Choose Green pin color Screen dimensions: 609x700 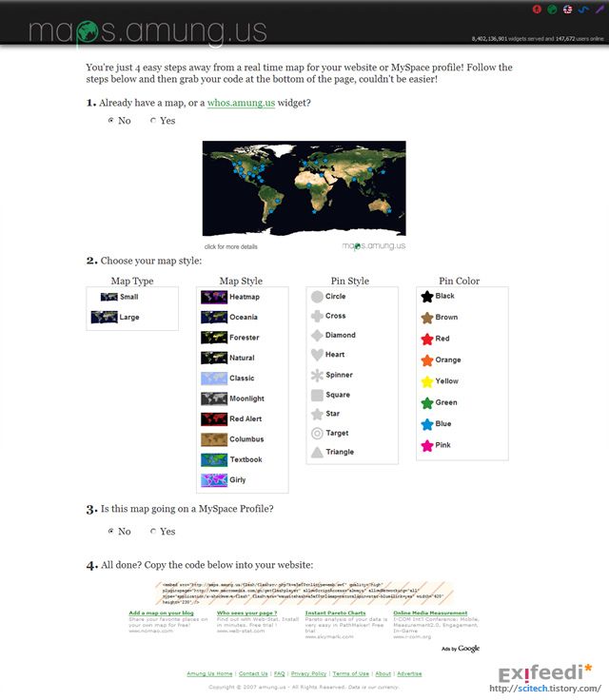point(440,402)
